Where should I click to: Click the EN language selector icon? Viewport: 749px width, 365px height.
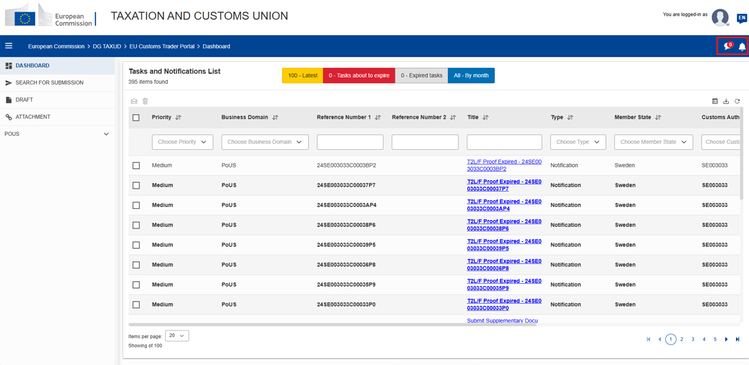pos(741,18)
